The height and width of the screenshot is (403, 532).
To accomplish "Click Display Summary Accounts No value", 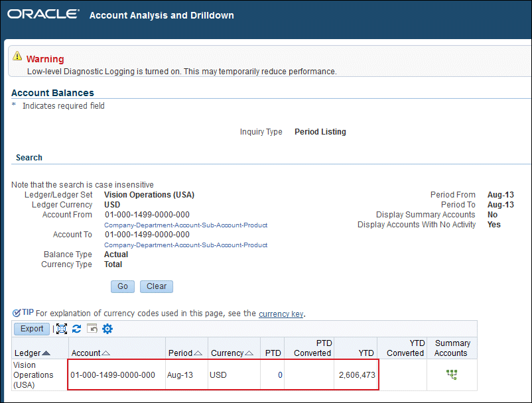I will [x=492, y=215].
